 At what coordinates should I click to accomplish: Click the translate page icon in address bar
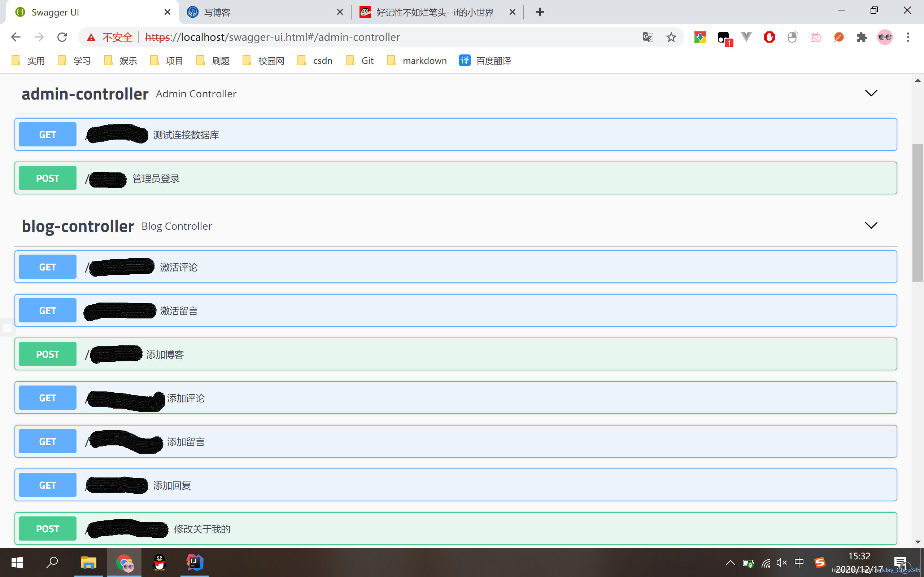pos(648,37)
